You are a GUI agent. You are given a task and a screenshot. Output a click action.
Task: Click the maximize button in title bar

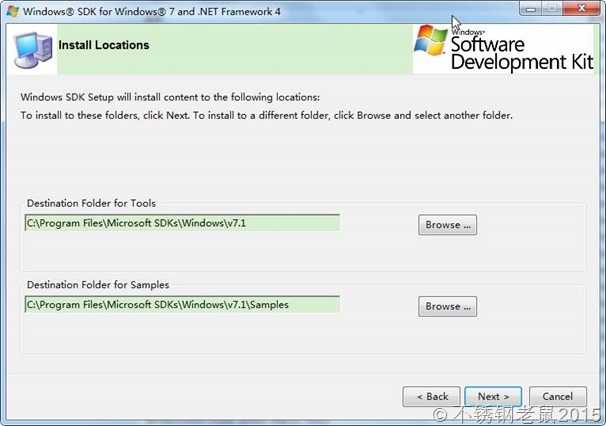(x=552, y=8)
